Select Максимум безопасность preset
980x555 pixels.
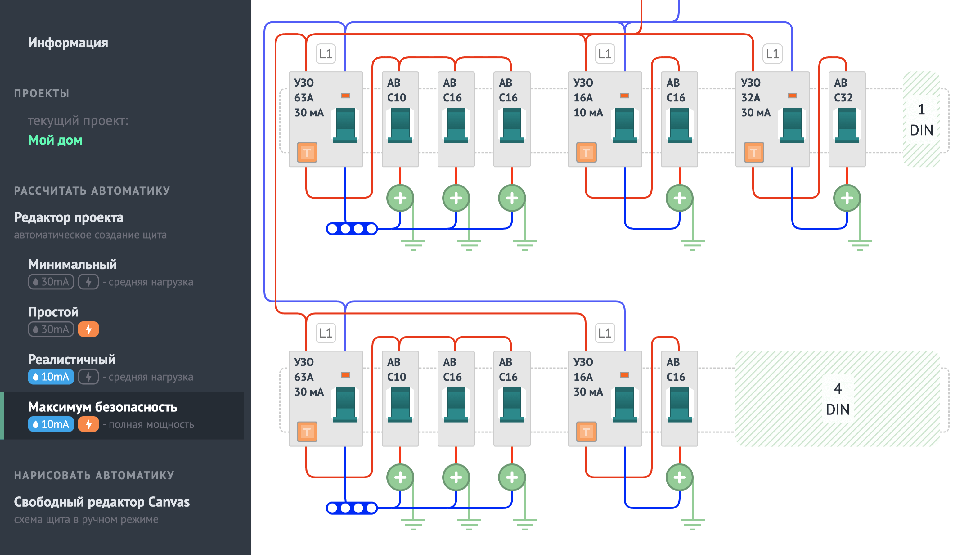[x=102, y=407]
